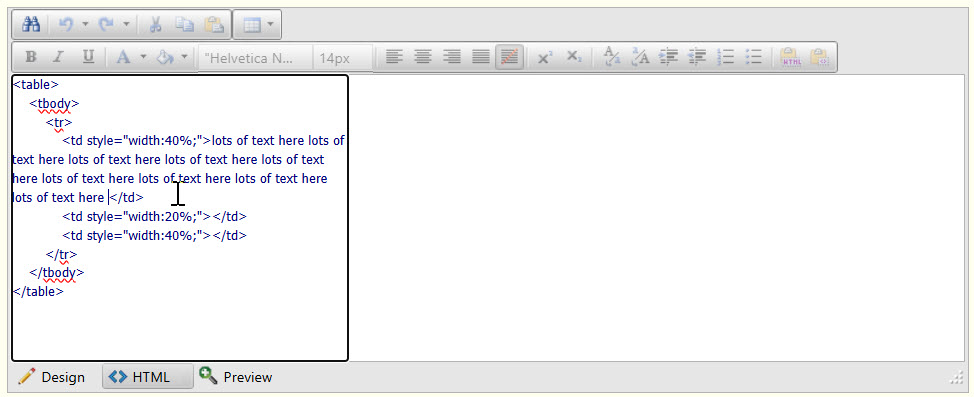Click the Paste clipboard icon
Screen dimensions: 974x397
click(214, 25)
